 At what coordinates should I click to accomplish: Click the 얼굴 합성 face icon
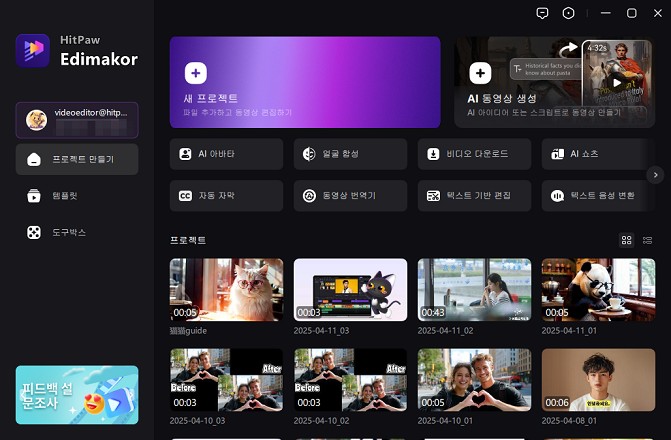(309, 154)
